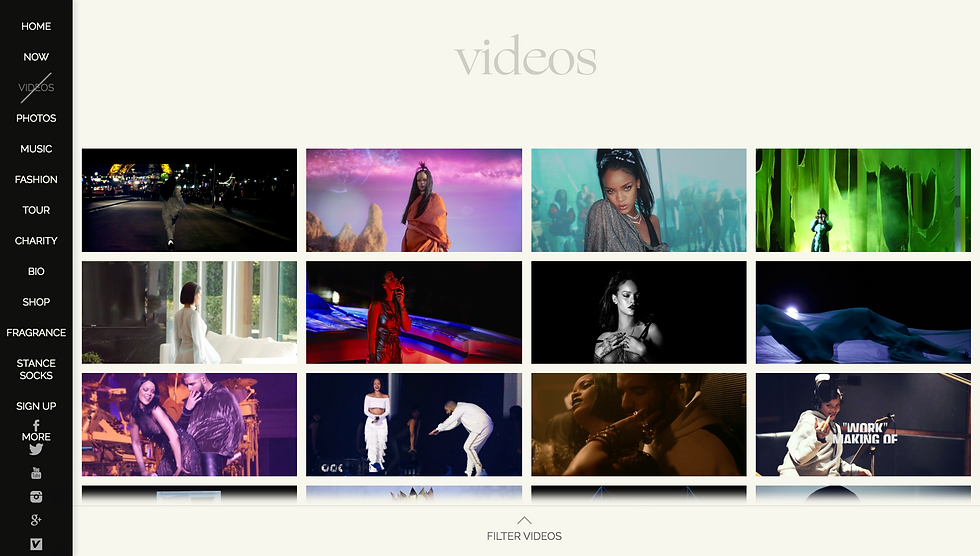Screen dimensions: 980x556
Task: Play the green draped stage video
Action: (x=863, y=200)
